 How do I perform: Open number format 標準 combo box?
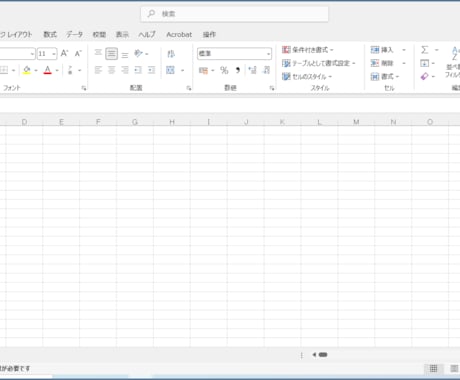point(234,53)
